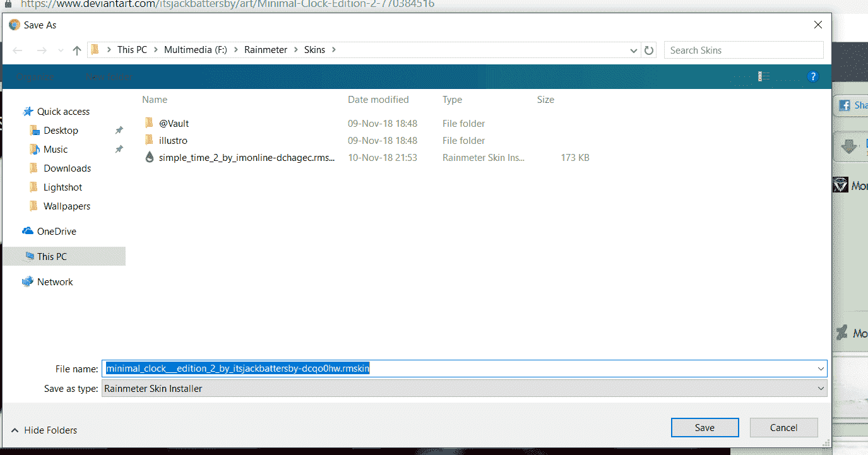Expand the chevron after This PC breadcrumb
Image resolution: width=868 pixels, height=455 pixels.
coord(155,50)
